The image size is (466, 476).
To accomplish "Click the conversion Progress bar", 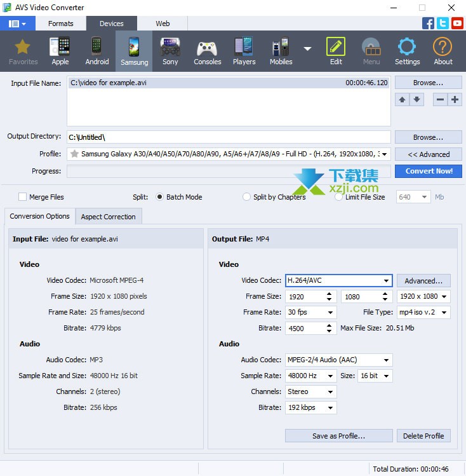I will (x=229, y=171).
